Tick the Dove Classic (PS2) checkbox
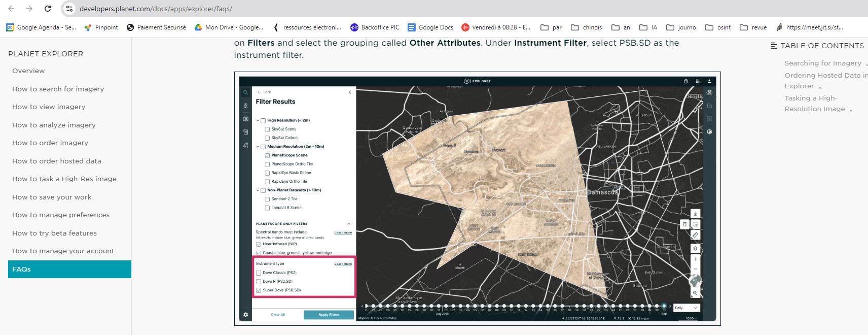Viewport: 868px width, 335px height. (259, 273)
